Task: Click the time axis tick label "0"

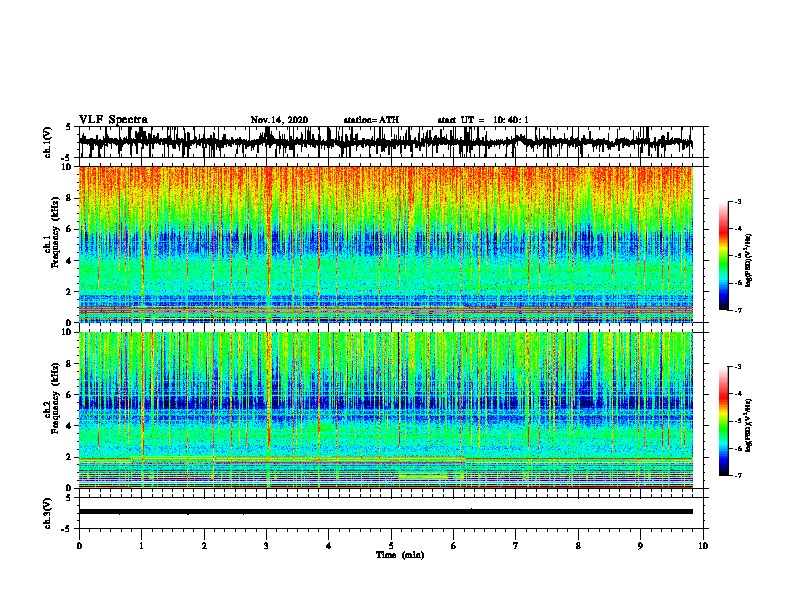Action: coord(79,546)
